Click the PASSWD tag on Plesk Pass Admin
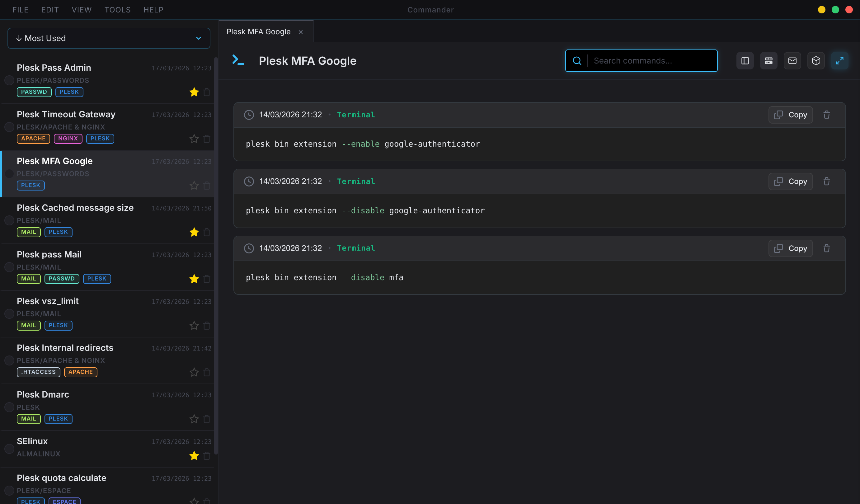The image size is (860, 504). click(34, 92)
